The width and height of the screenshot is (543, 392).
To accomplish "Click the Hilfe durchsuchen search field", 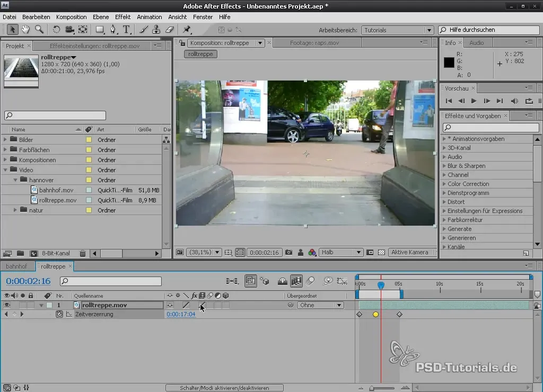I will pyautogui.click(x=489, y=30).
